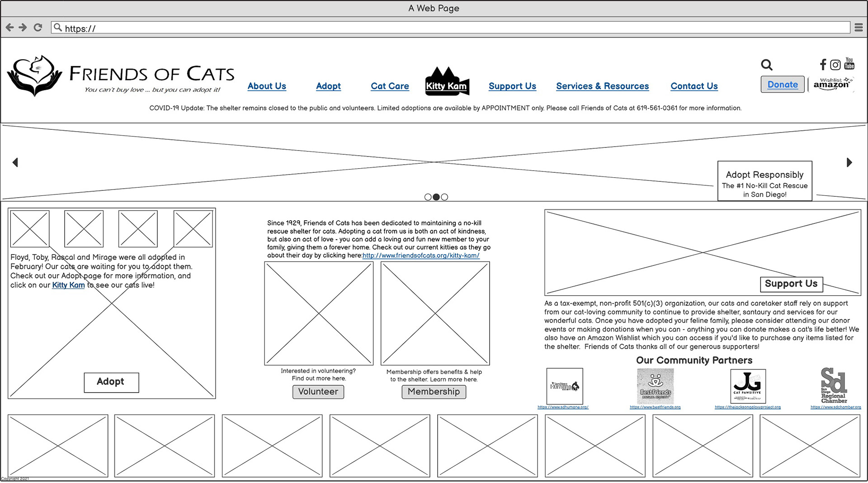Go forward with the browser forward arrow
868x483 pixels.
pos(23,28)
